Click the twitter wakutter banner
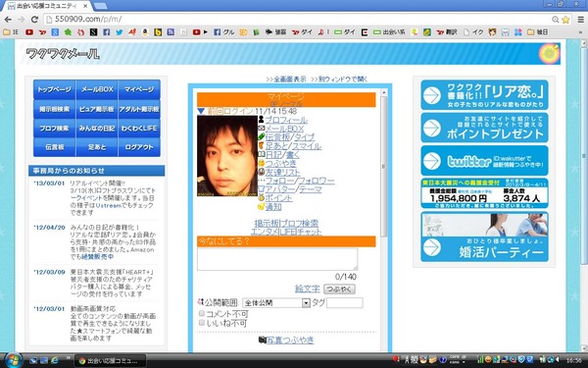 [x=484, y=161]
